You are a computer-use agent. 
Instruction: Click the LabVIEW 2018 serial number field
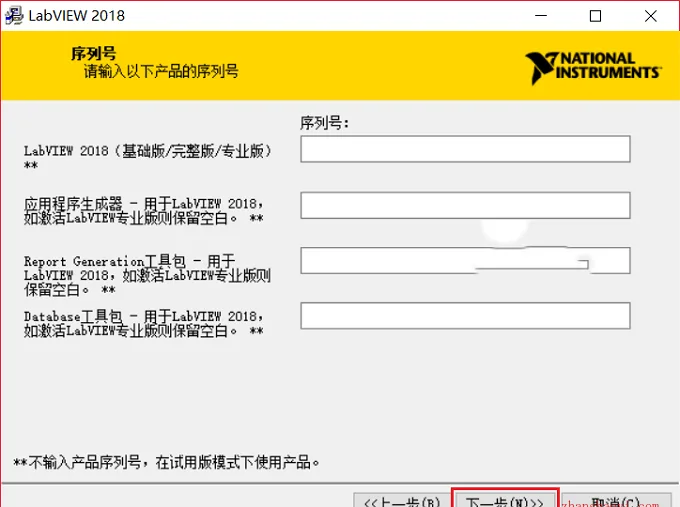coord(465,149)
